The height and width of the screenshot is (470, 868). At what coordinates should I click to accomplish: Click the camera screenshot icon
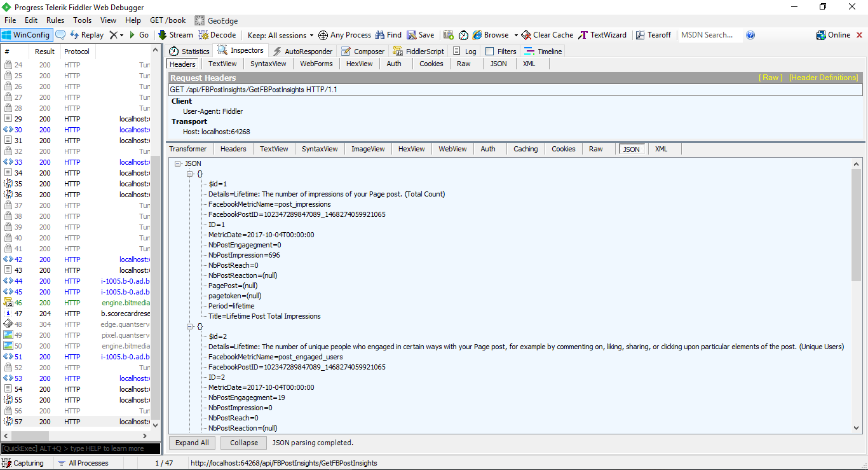[x=449, y=35]
